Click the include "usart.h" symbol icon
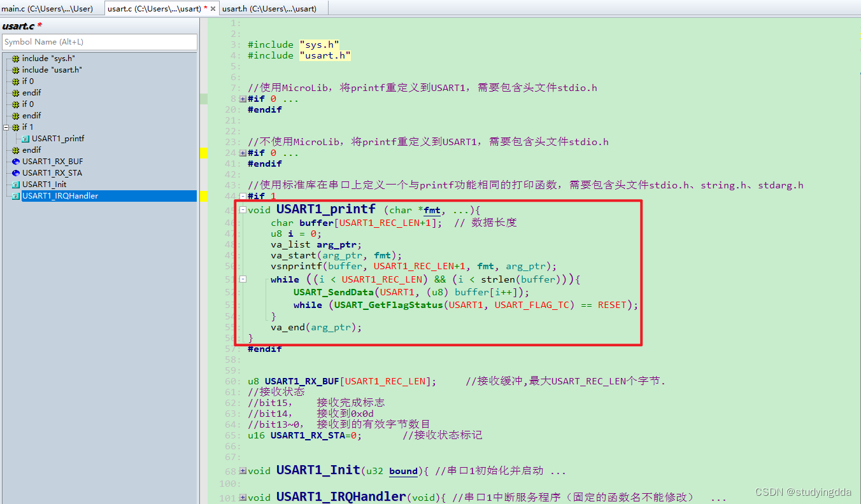 click(x=16, y=70)
